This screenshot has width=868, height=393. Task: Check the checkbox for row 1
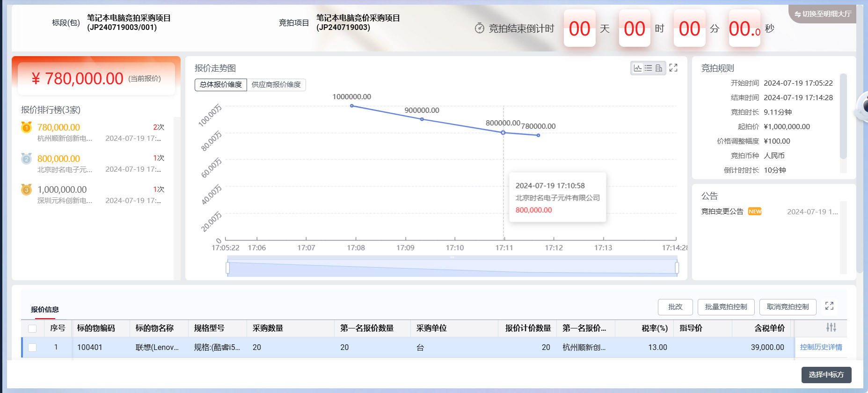pyautogui.click(x=32, y=348)
